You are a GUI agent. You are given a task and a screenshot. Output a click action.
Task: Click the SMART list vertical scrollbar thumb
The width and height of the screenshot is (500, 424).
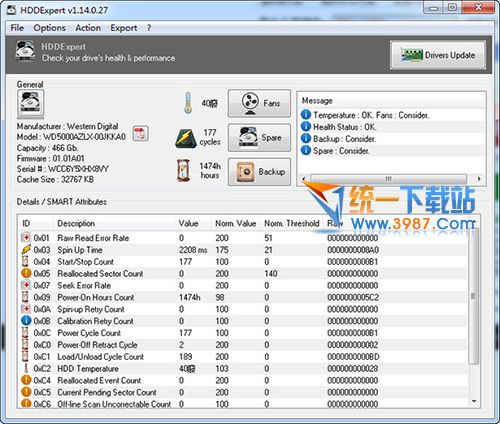[x=473, y=296]
